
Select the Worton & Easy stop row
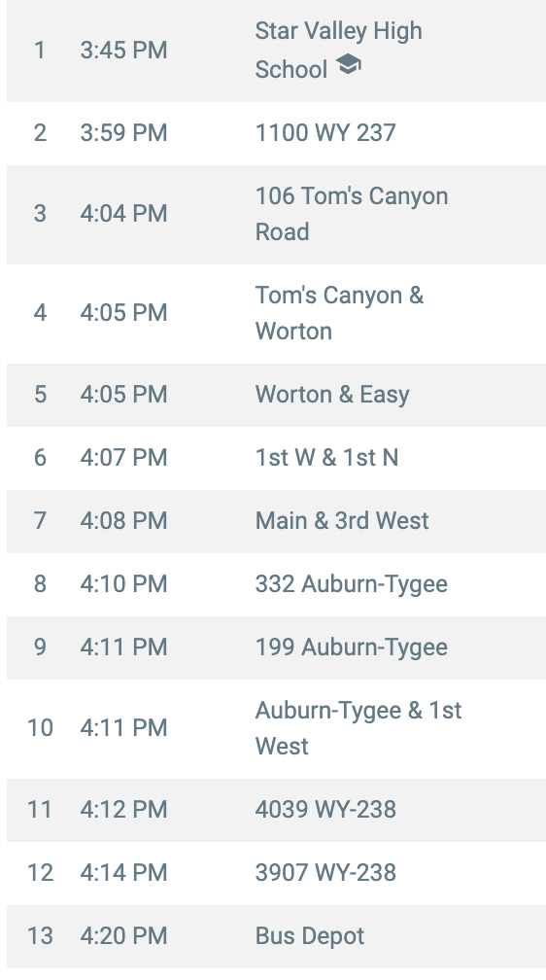coord(276,395)
